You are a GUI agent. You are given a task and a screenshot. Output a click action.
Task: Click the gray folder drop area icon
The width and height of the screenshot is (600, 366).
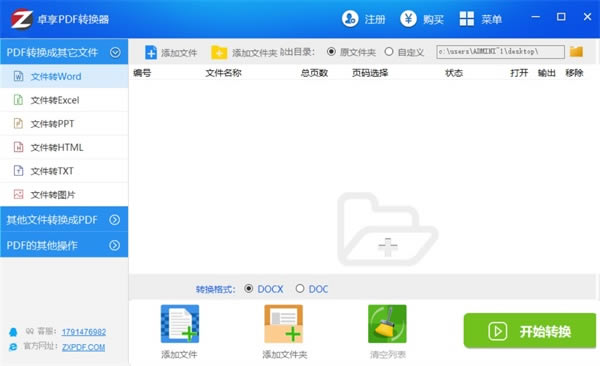[x=387, y=229]
